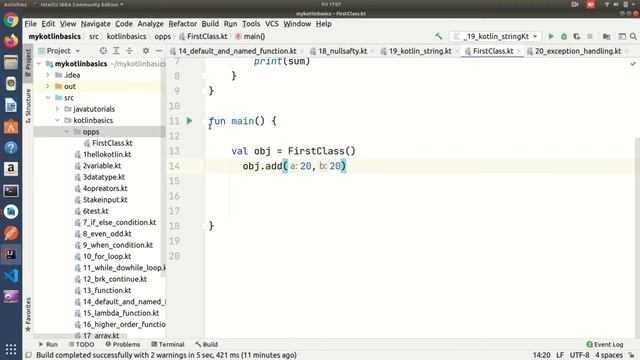Open Visual Studio Code from the dock

coord(11,276)
